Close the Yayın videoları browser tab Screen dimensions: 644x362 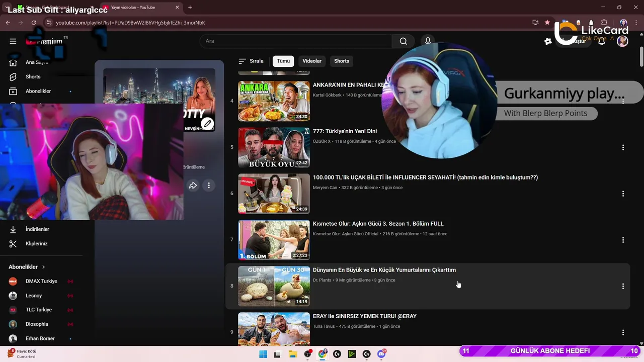(x=177, y=8)
